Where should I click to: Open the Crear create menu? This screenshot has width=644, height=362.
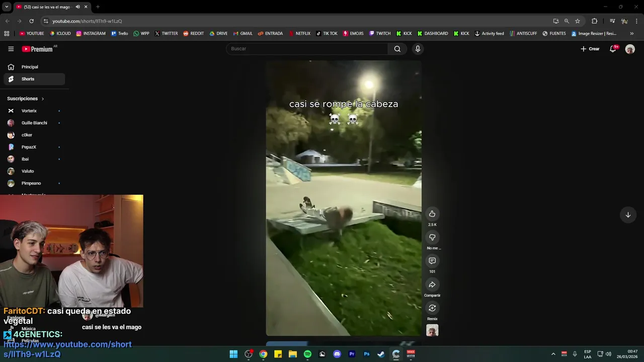590,49
